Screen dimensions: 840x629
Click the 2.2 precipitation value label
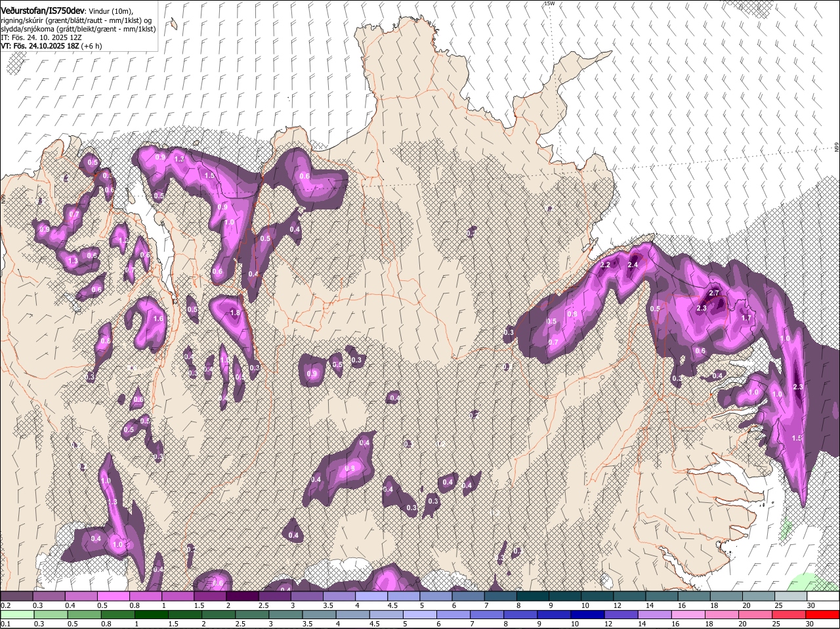605,265
